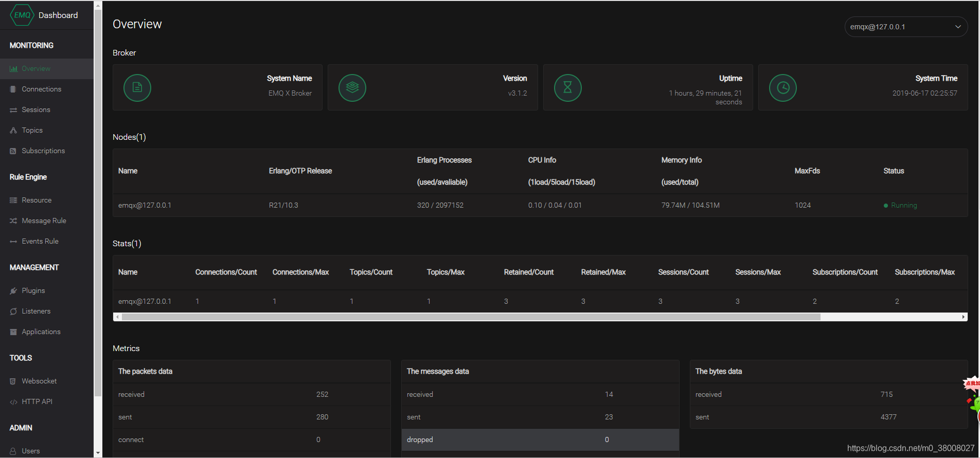Click the Events Rule icon
Viewport: 980px width, 458px height.
pos(13,242)
